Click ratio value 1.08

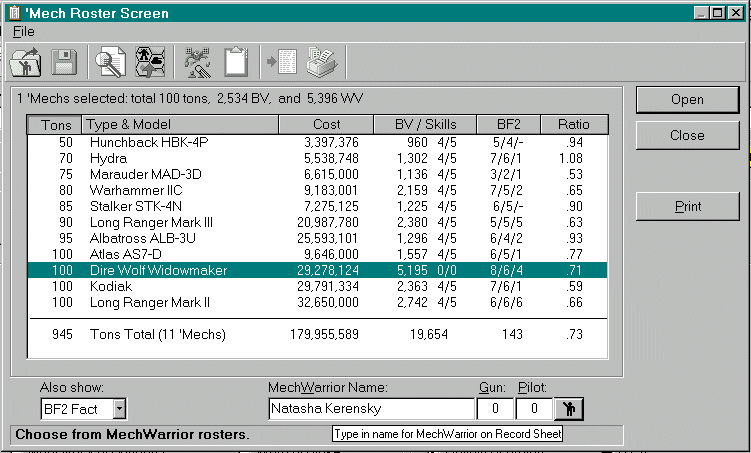tap(571, 158)
